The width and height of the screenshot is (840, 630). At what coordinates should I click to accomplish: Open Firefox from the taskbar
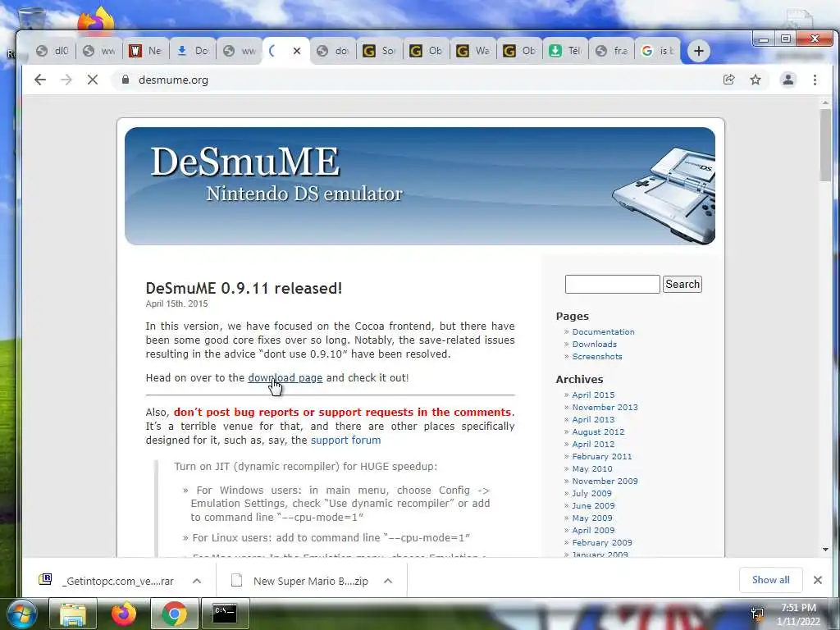124,614
